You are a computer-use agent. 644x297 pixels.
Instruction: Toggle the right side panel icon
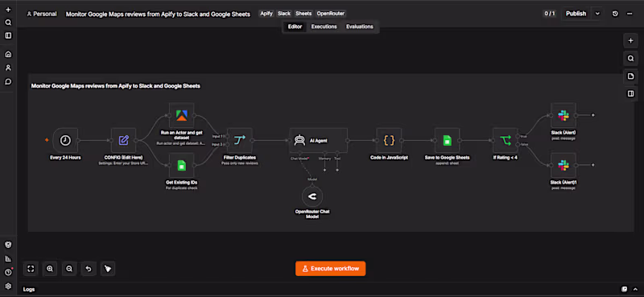[630, 94]
